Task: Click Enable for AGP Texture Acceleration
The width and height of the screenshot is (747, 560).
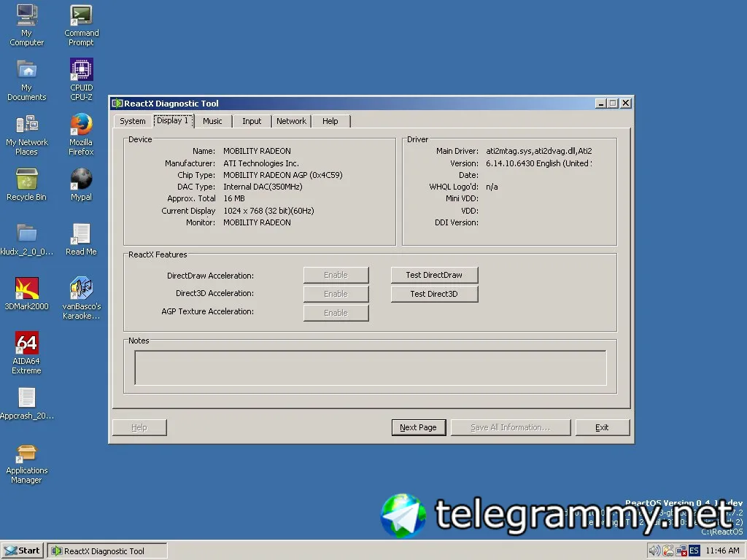Action: click(x=336, y=313)
